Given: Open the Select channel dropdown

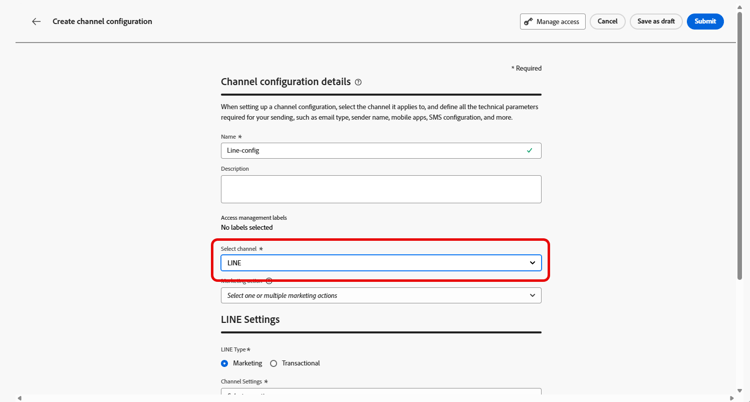Looking at the screenshot, I should [x=380, y=263].
